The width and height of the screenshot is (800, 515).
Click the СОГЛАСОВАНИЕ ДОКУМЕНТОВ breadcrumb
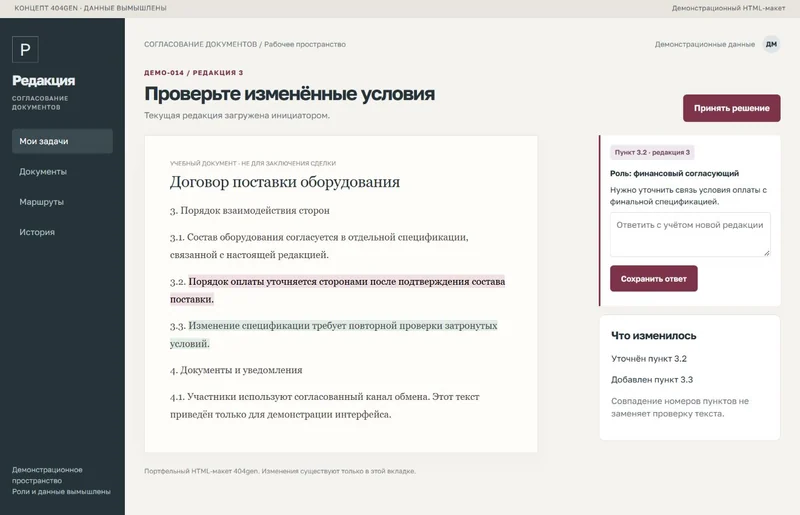201,44
